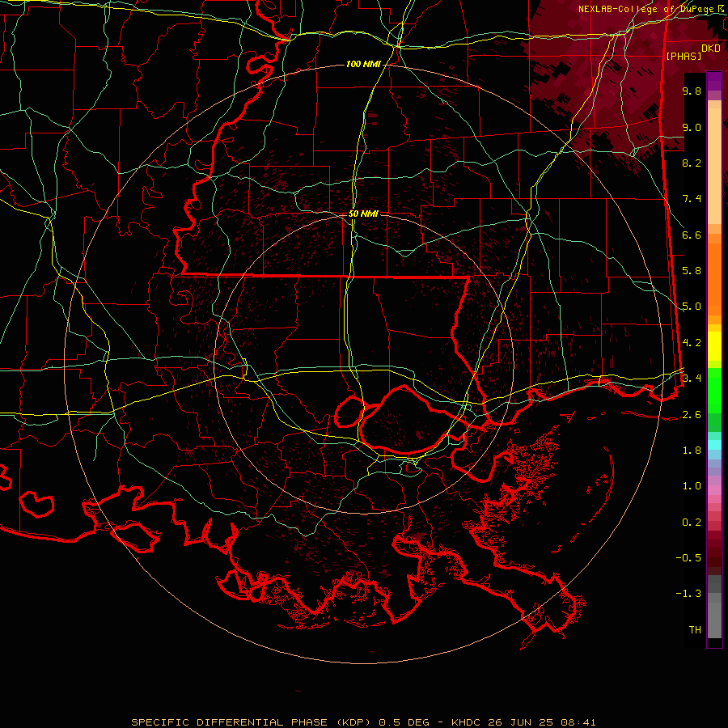The height and width of the screenshot is (728, 728).
Task: Click the "4.2" scale value
Action: point(692,343)
